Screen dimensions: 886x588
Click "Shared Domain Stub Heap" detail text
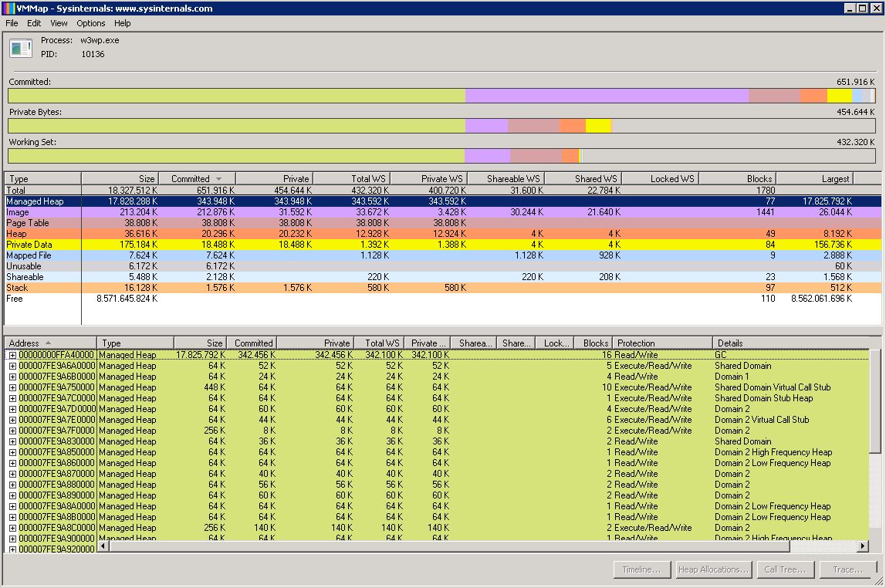click(763, 398)
